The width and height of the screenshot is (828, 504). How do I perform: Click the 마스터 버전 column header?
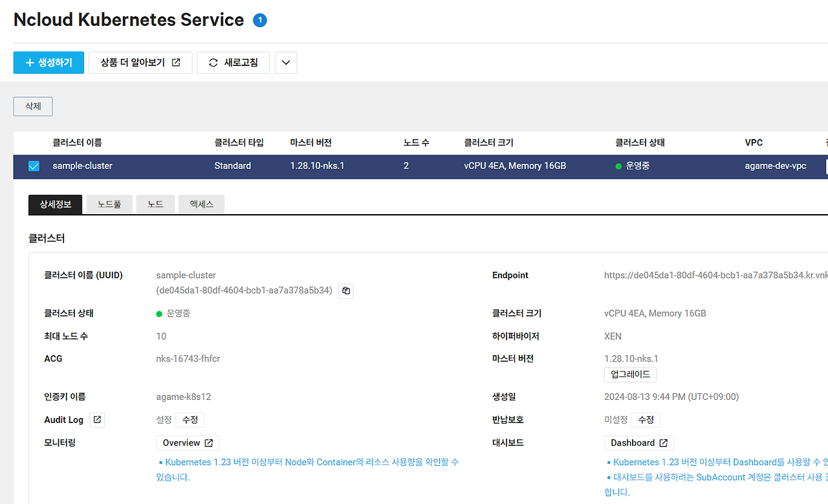(311, 142)
